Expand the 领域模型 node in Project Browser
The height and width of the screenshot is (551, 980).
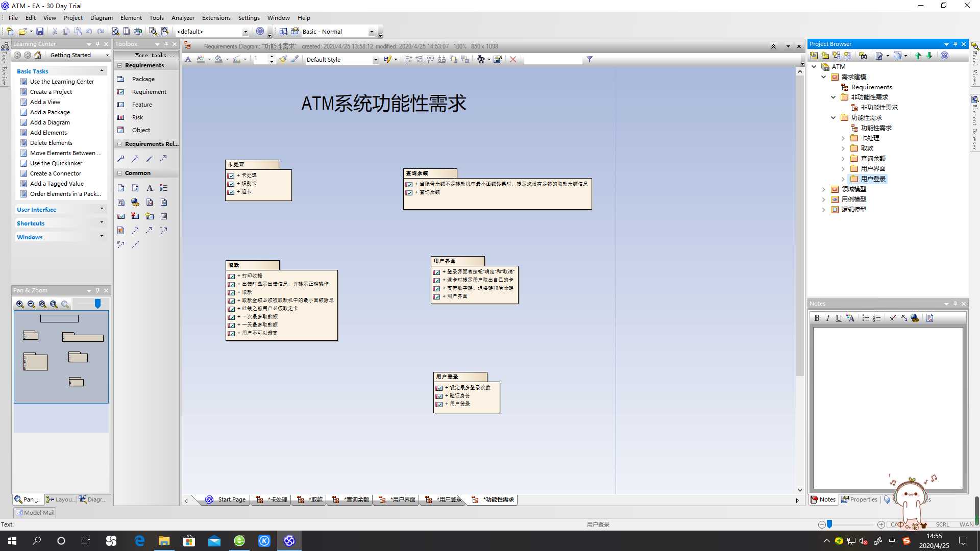point(823,189)
